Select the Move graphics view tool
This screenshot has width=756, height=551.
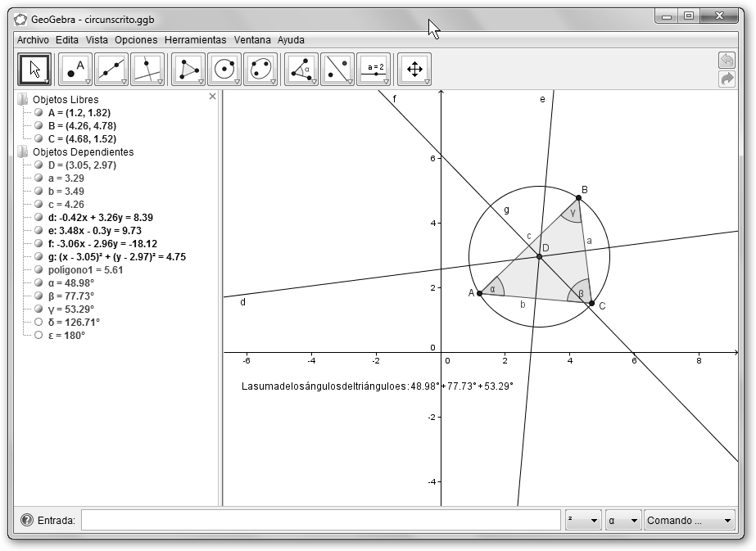point(414,70)
